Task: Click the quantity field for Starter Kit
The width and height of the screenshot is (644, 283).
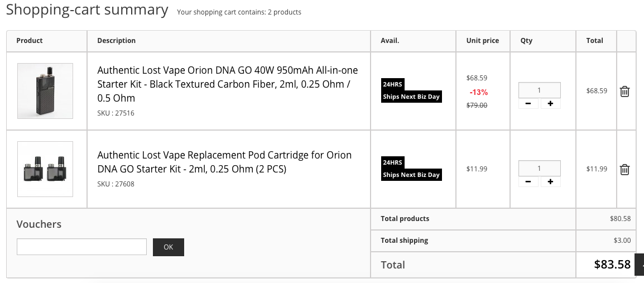Action: point(539,90)
